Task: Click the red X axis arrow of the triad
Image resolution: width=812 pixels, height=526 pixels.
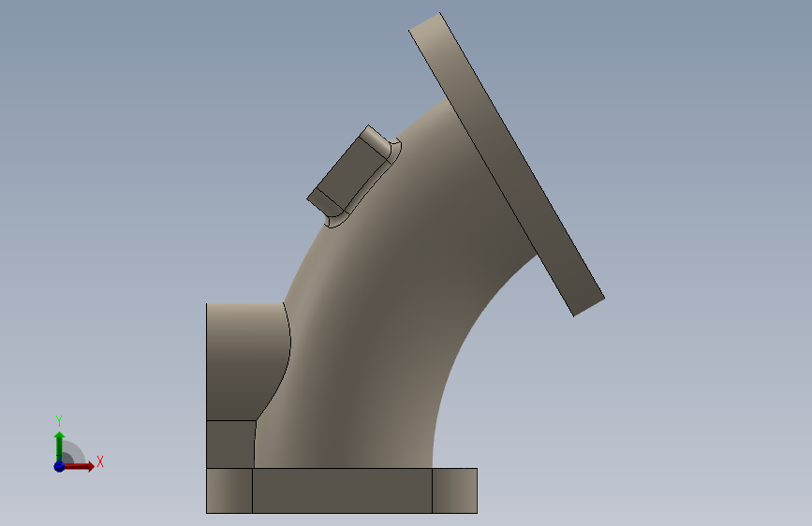Action: pos(80,466)
